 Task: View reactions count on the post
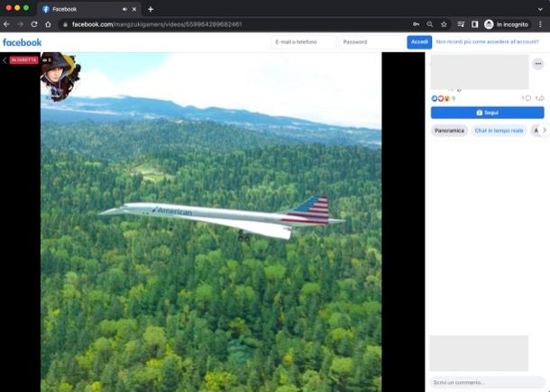443,98
